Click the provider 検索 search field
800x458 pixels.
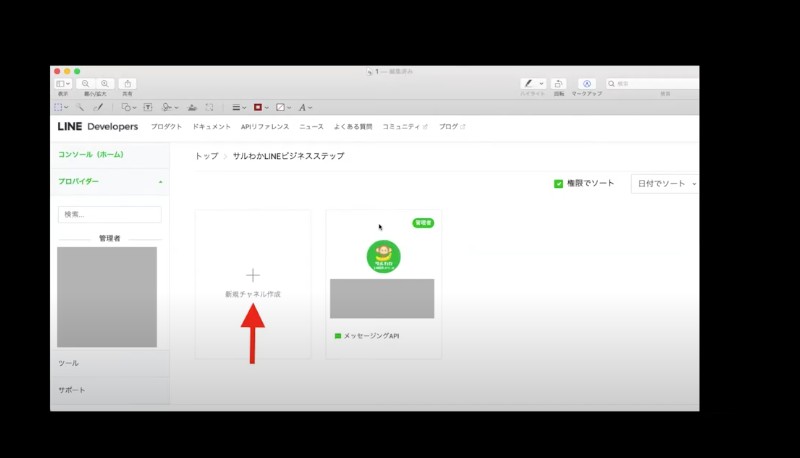(110, 214)
